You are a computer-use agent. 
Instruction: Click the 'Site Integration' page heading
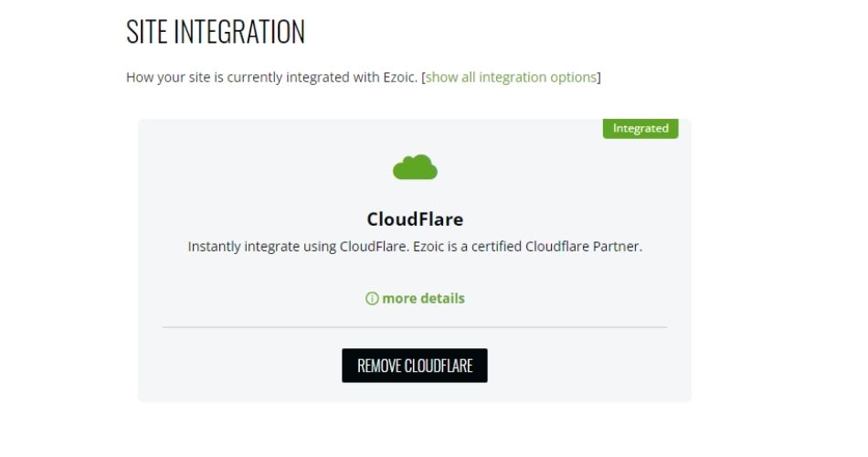(x=216, y=32)
